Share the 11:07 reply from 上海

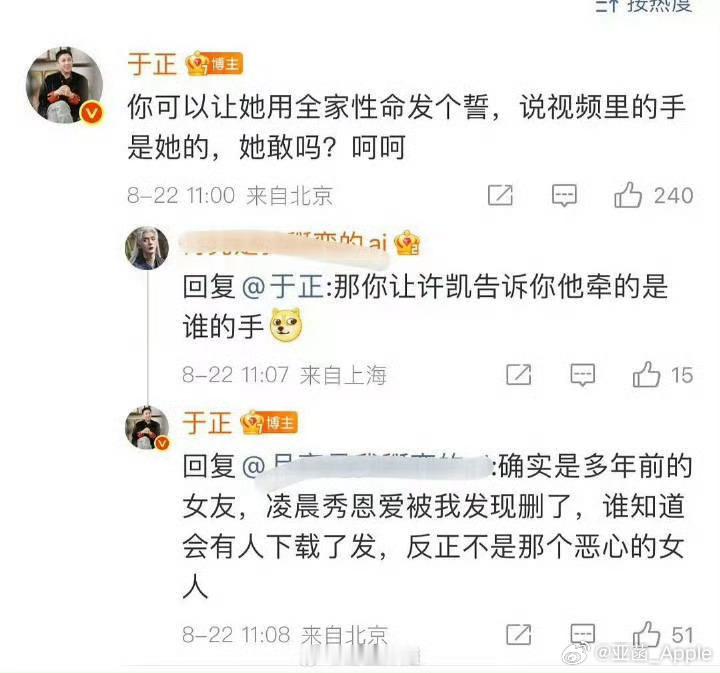[x=518, y=374]
